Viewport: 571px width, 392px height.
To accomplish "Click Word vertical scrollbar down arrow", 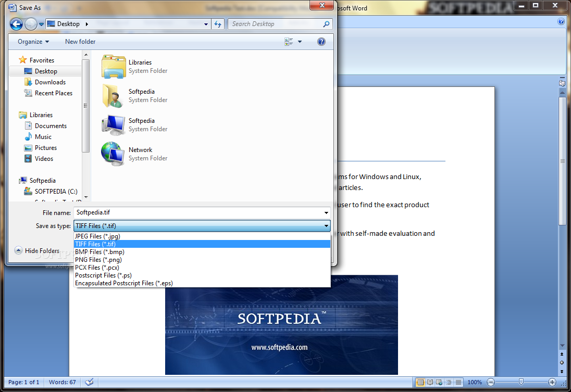I will 562,346.
